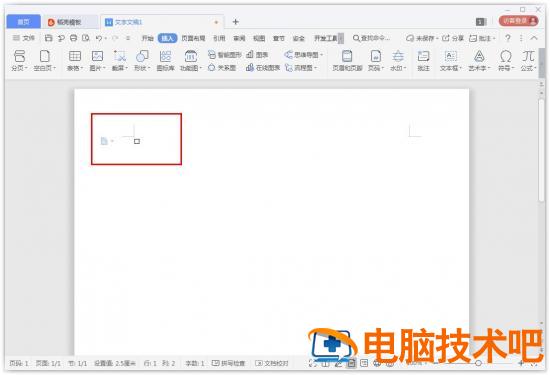This screenshot has width=550, height=375.
Task: Click the 查找命令 search field
Action: coord(372,38)
